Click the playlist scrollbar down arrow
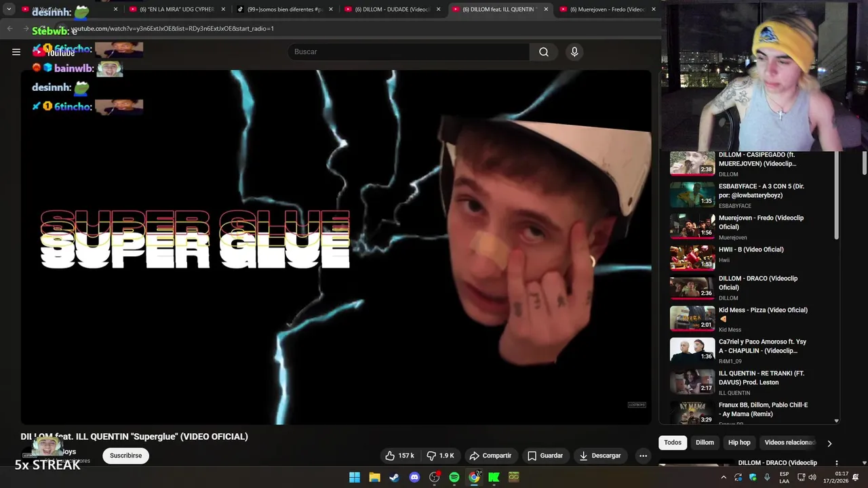Viewport: 868px width, 488px height. [836, 421]
